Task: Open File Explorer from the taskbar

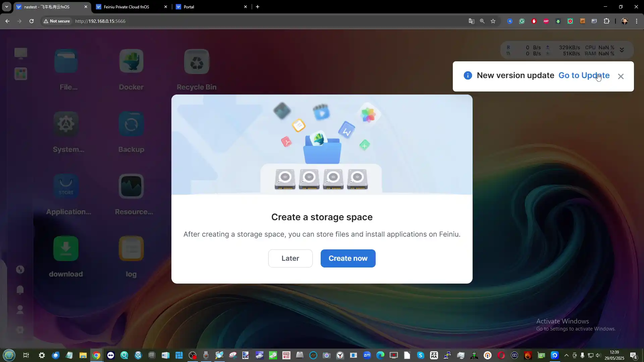Action: (83, 355)
